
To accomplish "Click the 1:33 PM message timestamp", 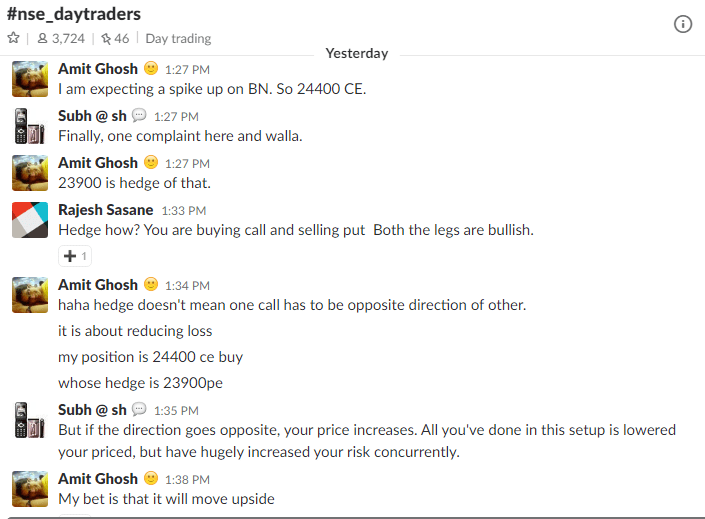I will [x=184, y=210].
